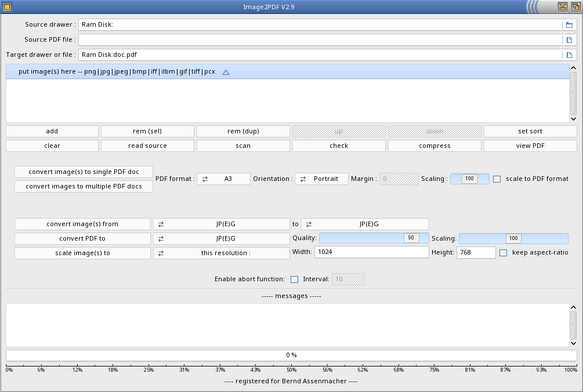The image size is (583, 392).
Task: Enable the scale to PDF format checkbox
Action: [x=497, y=179]
